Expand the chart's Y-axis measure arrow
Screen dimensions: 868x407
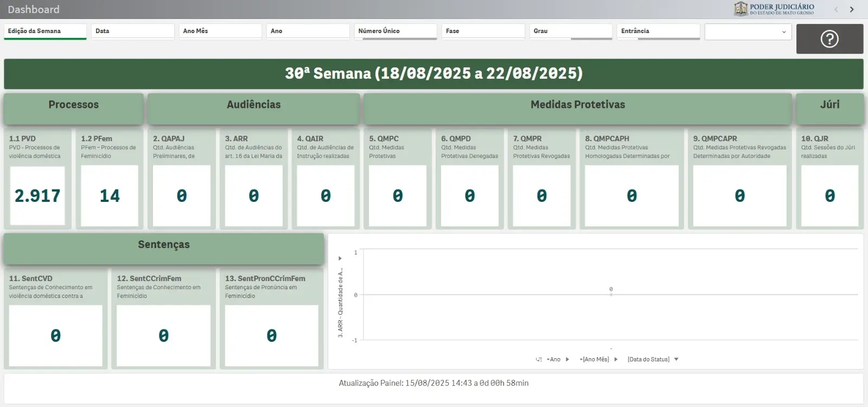(340, 258)
